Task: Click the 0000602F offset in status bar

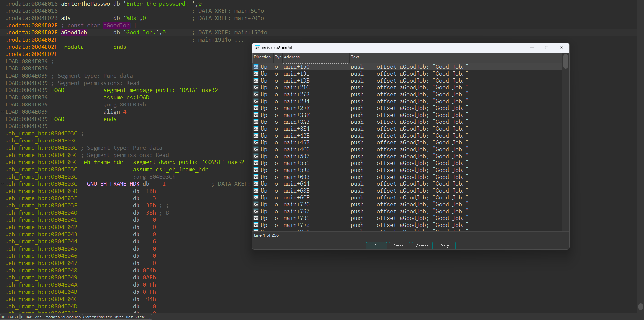Action: (x=10, y=317)
